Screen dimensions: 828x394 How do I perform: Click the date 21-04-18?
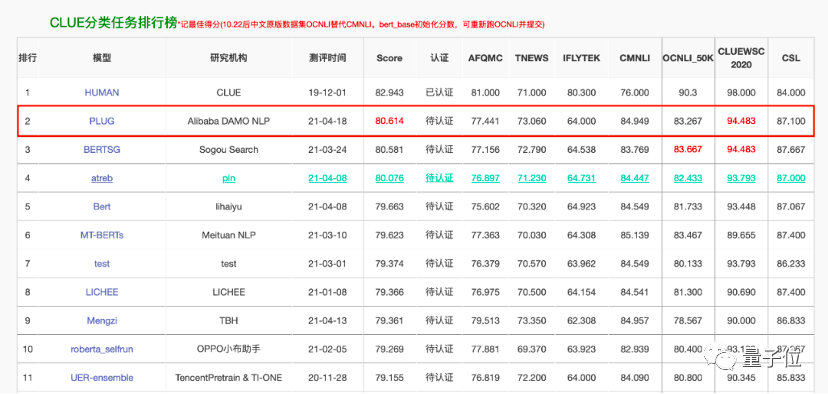point(327,121)
